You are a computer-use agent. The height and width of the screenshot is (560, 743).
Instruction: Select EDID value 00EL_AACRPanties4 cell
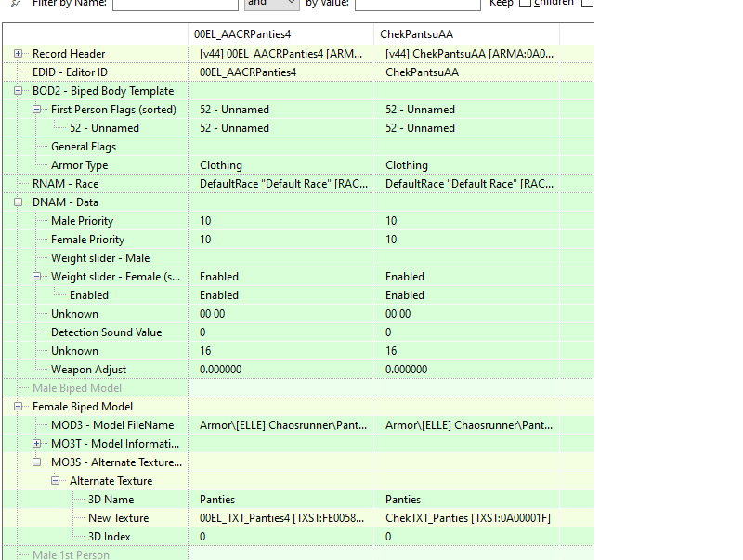(x=281, y=72)
